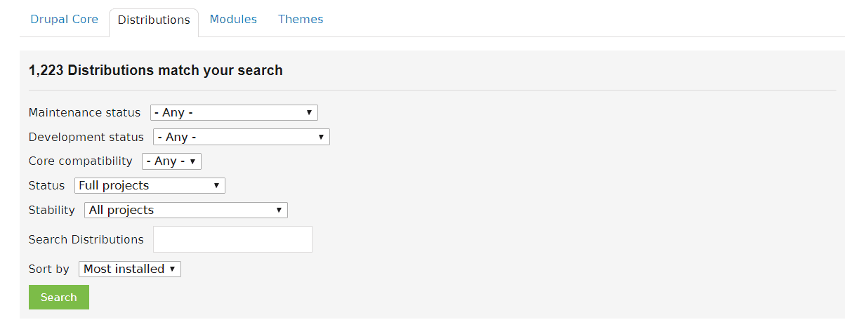Screen dimensions: 868x327
Task: Open the Status dropdown showing Full projects
Action: click(150, 186)
